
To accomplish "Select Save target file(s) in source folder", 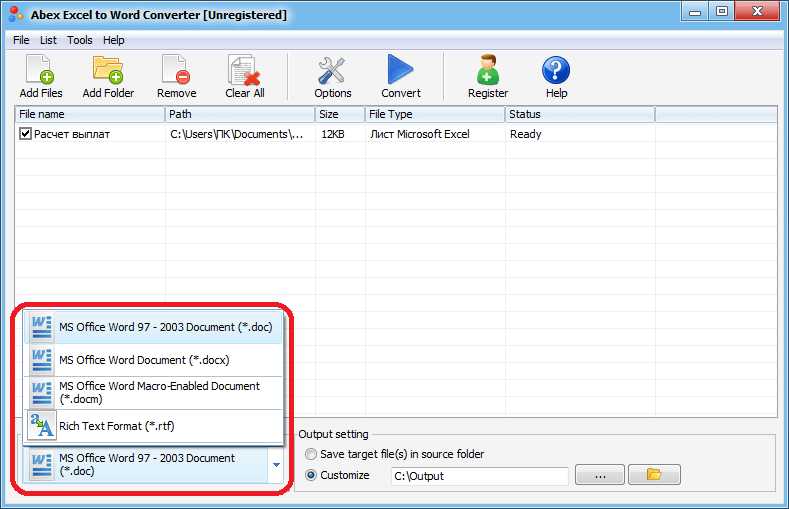I will pyautogui.click(x=311, y=454).
